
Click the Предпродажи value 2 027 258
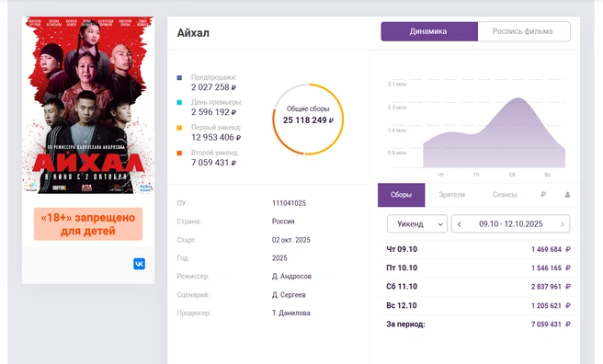click(213, 87)
